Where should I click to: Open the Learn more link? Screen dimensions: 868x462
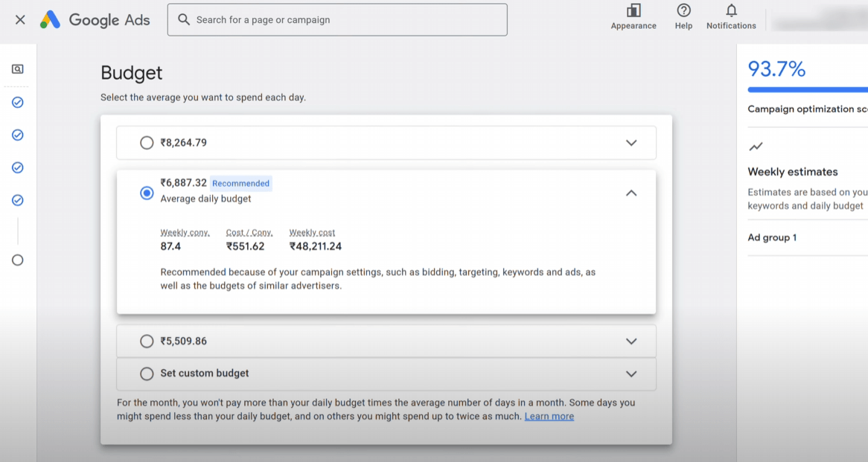pos(549,417)
